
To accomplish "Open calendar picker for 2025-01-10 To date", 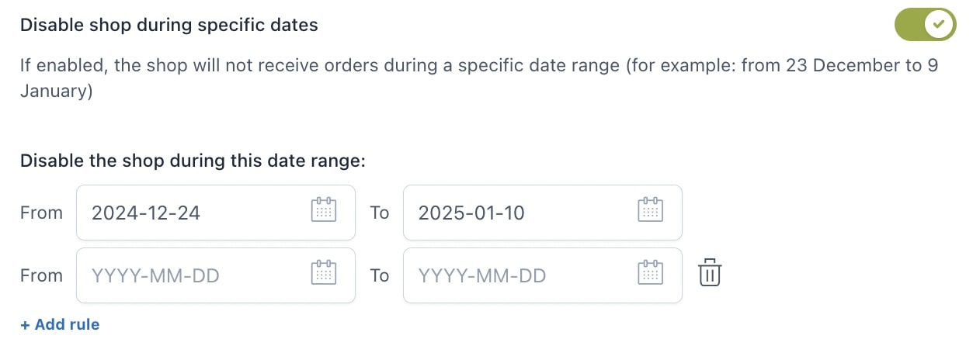I will (x=651, y=212).
